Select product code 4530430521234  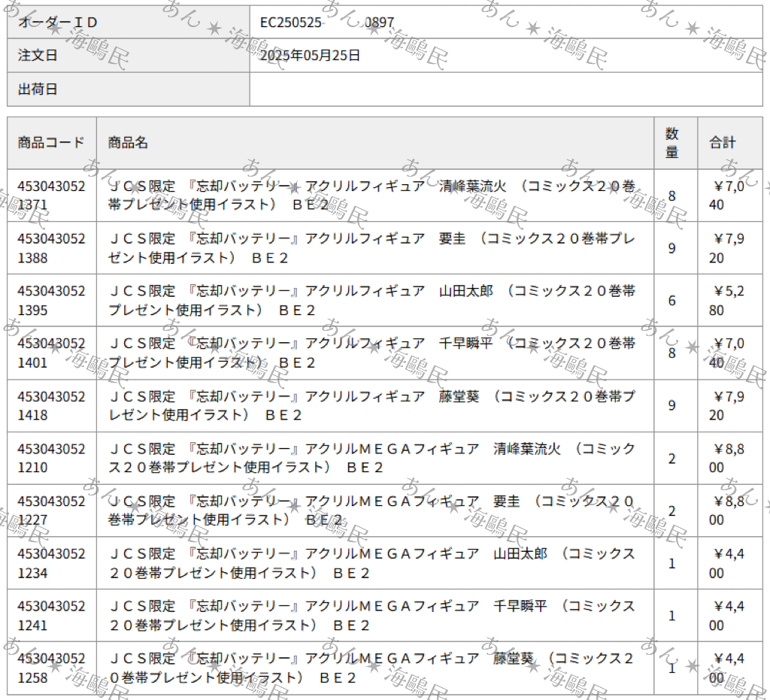point(52,563)
